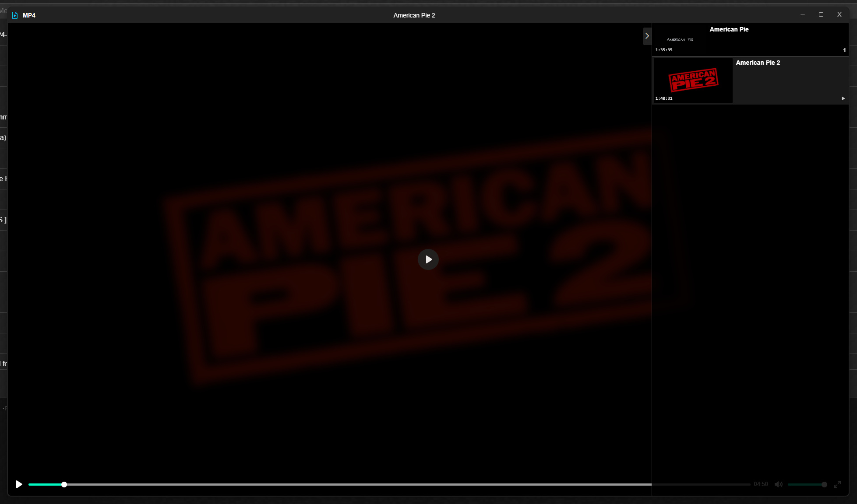The image size is (857, 504).
Task: Open American Pie 2 playlist thumbnail
Action: click(693, 80)
